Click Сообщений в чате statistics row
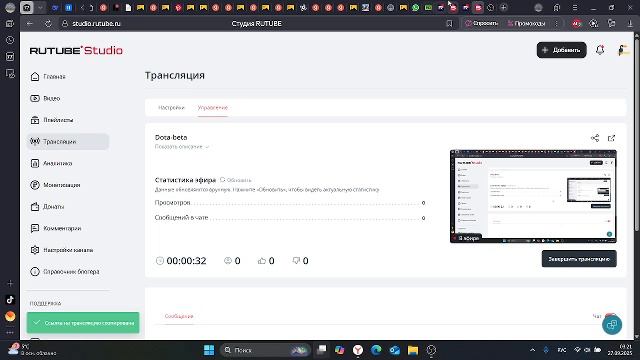The image size is (640, 360). pos(290,218)
